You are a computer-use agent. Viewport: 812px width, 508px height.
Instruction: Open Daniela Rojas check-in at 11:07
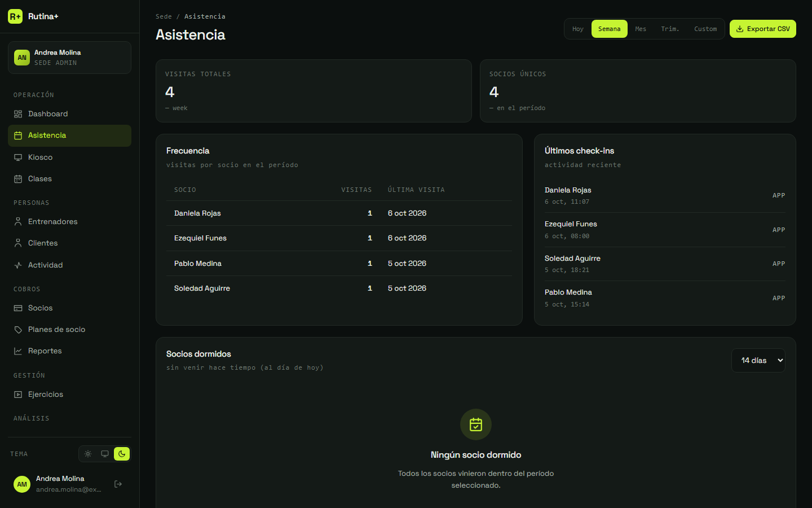[x=665, y=196]
